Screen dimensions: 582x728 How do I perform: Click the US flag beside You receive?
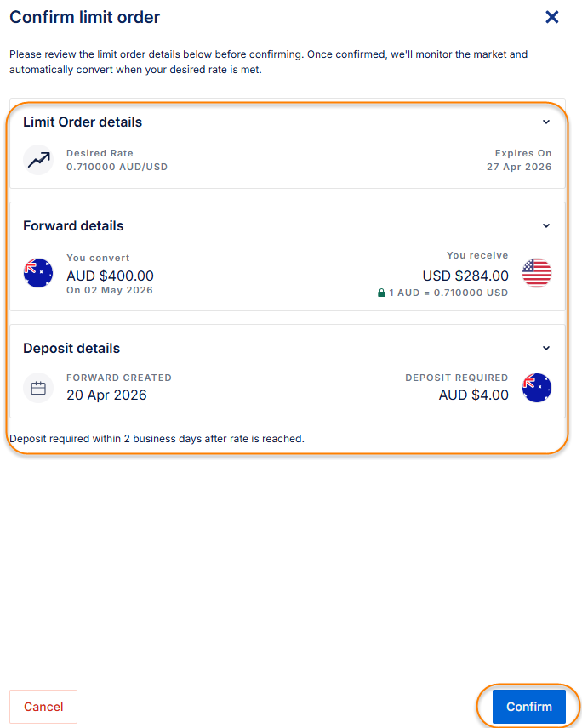click(x=537, y=273)
